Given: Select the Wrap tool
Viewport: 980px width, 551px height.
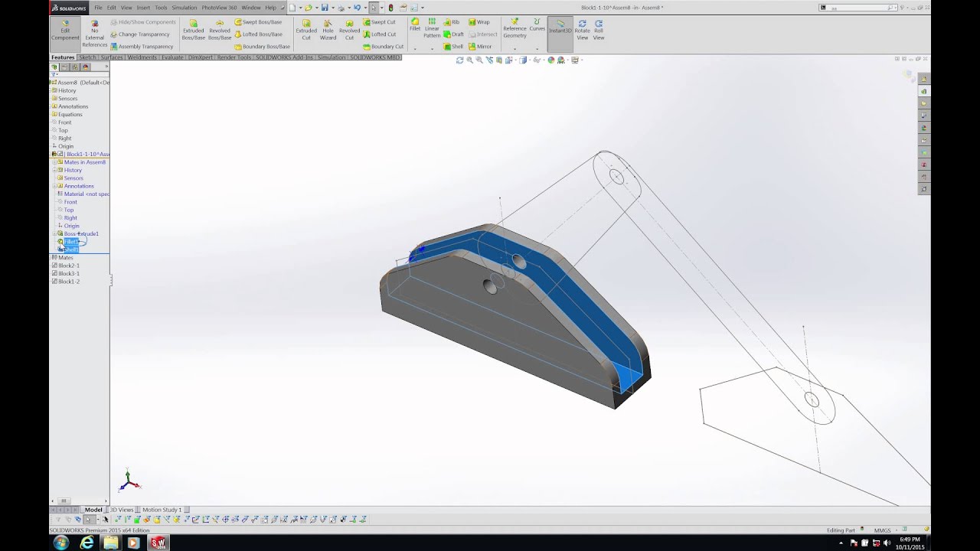Looking at the screenshot, I should (x=479, y=22).
